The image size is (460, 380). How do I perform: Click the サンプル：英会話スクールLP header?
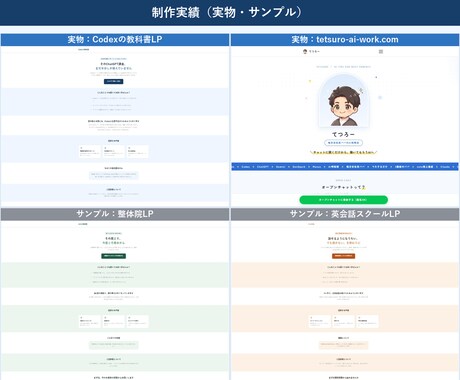tap(345, 214)
